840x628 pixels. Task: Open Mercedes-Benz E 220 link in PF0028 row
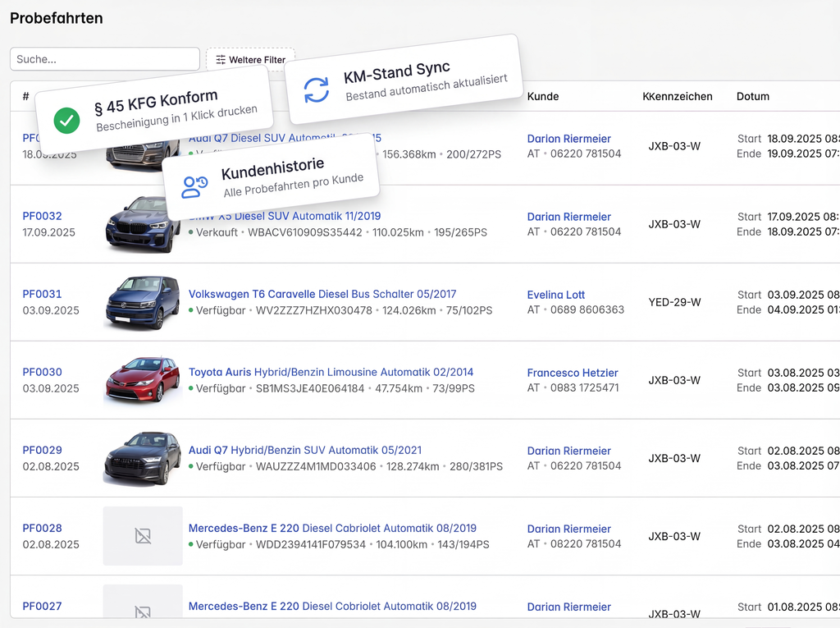click(x=332, y=528)
